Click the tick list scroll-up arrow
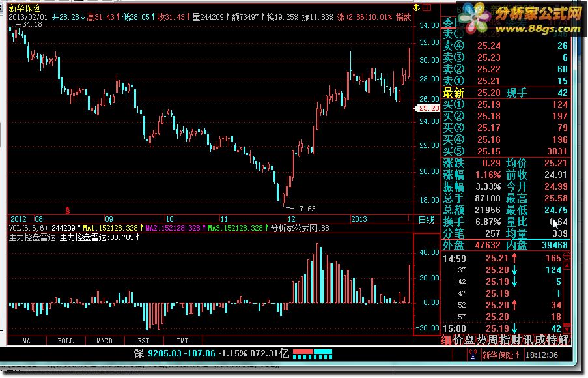 567,266
